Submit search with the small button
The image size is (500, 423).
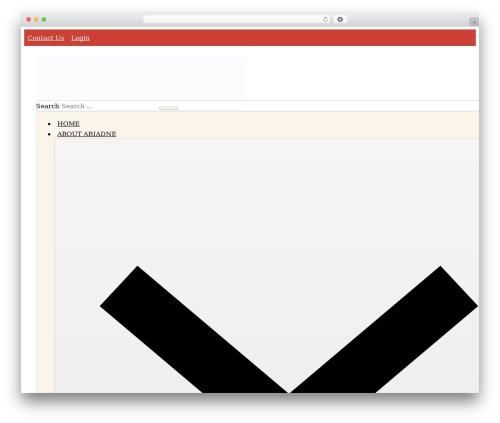[x=169, y=108]
